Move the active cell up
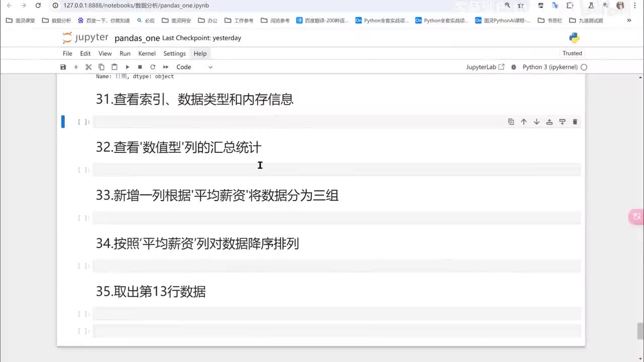Screen dimensions: 644x362 524,122
